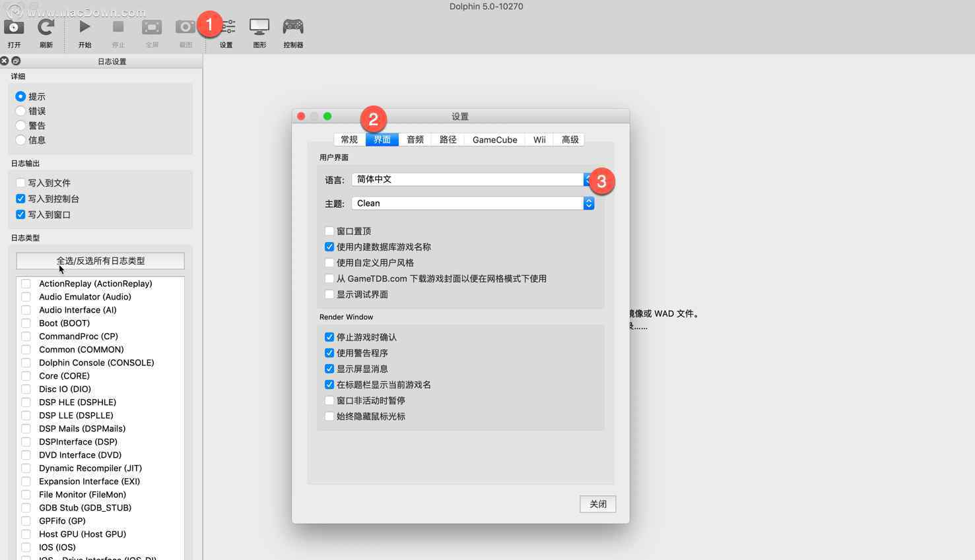Check the Host GPU log type

(26, 534)
